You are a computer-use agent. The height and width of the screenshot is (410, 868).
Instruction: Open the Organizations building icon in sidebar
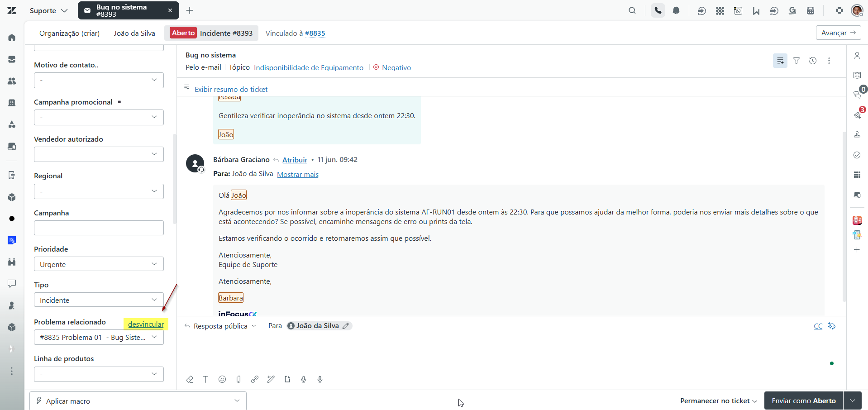click(x=12, y=103)
